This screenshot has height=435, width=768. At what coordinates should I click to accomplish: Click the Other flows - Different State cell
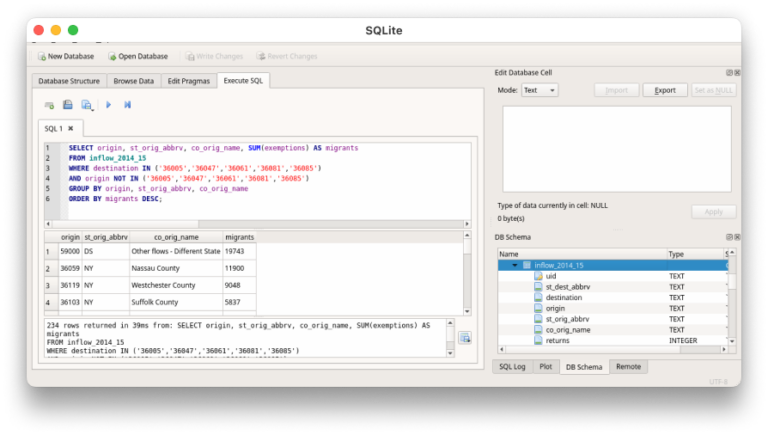tap(176, 251)
